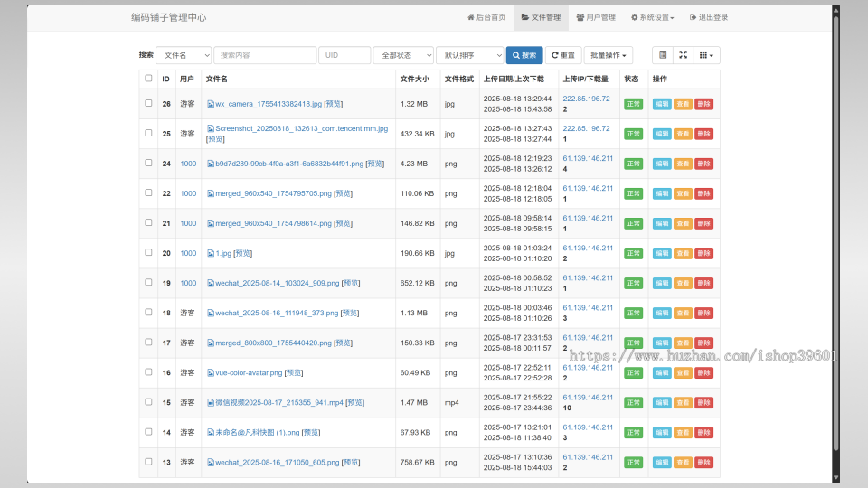
Task: Click the file icon of Screenshot_20250818_132613 file
Action: click(211, 128)
